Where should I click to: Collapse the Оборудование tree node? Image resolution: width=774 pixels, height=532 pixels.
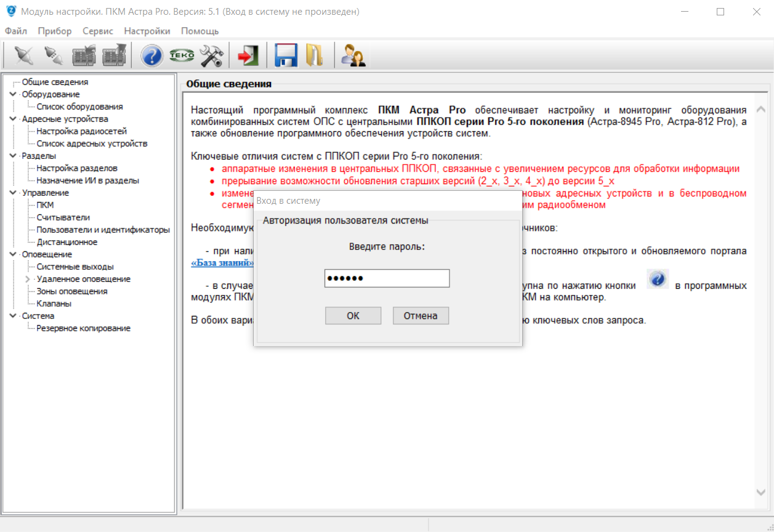(13, 94)
